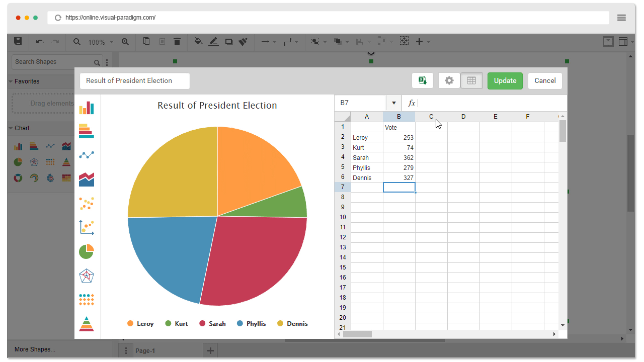Open More Shapes... link
Viewport: 644px width, 362px height.
(x=35, y=349)
